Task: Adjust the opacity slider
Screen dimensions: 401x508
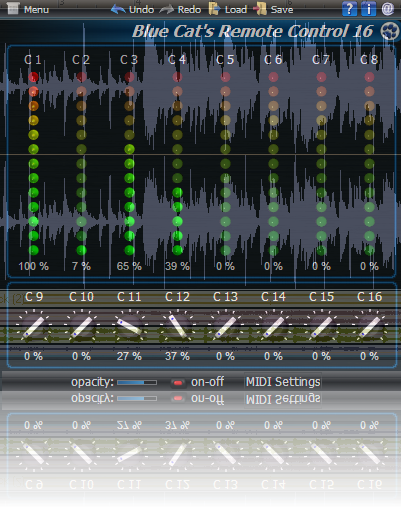Action: point(137,382)
